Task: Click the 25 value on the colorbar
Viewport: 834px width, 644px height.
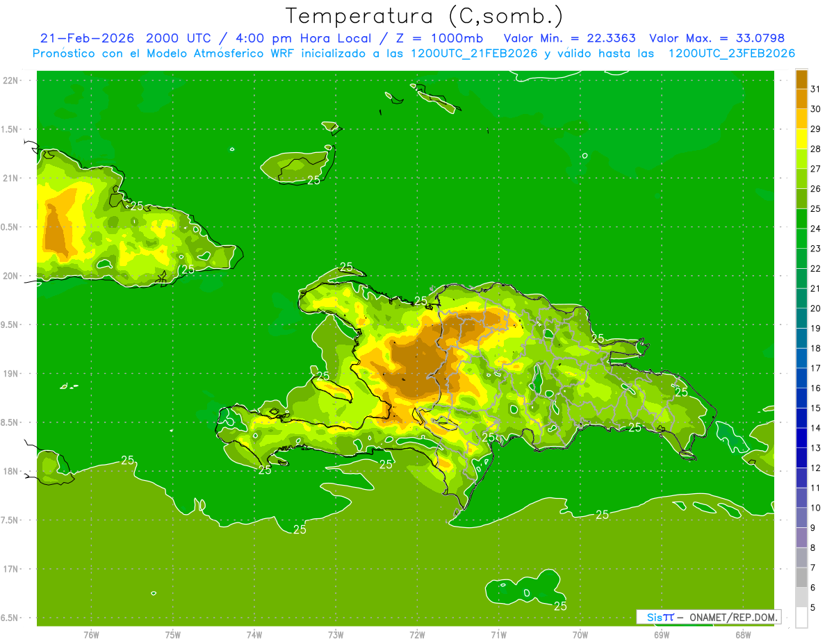Action: (815, 208)
